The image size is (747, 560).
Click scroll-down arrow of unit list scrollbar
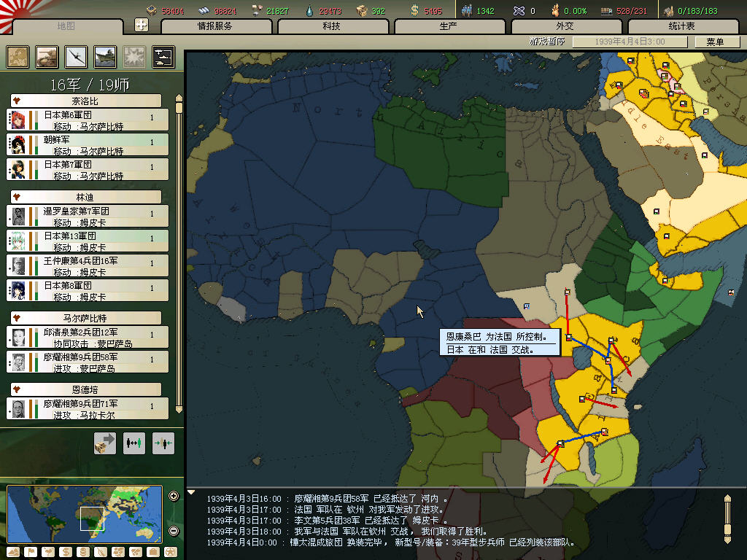click(179, 410)
